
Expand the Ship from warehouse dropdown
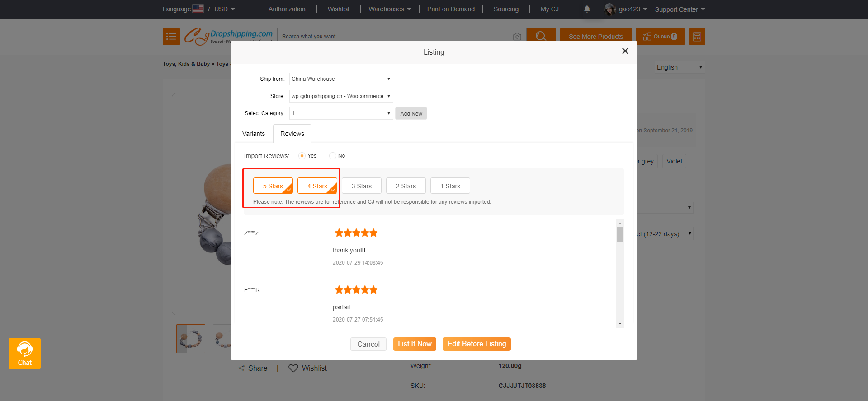click(341, 79)
